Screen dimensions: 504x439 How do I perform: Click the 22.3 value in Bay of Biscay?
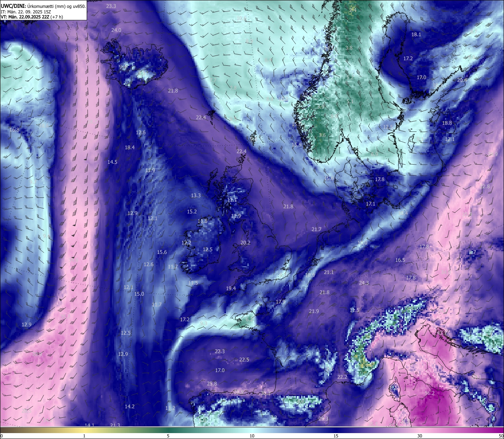tap(220, 351)
